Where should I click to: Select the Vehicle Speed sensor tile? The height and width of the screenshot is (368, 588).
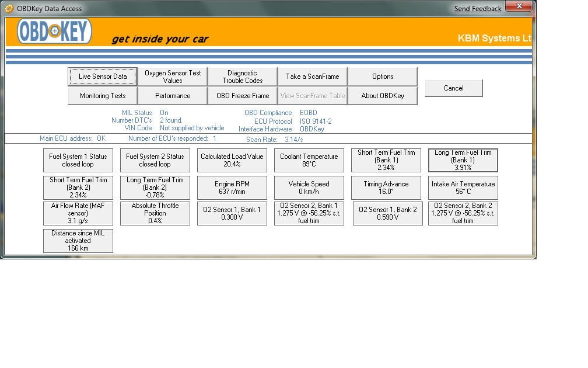(x=309, y=188)
